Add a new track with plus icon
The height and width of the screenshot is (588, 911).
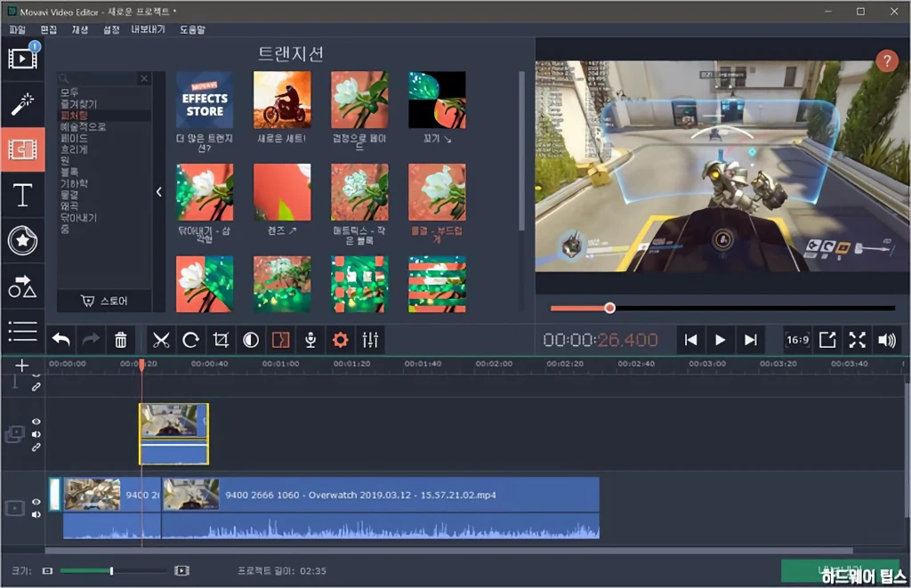point(21,366)
